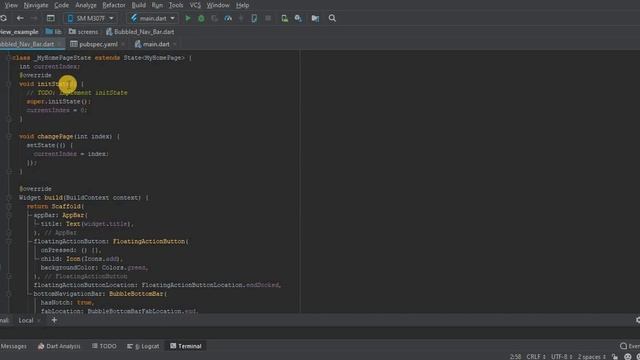This screenshot has width=640, height=360.
Task: Open the SDK Manager icon
Action: 298,18
